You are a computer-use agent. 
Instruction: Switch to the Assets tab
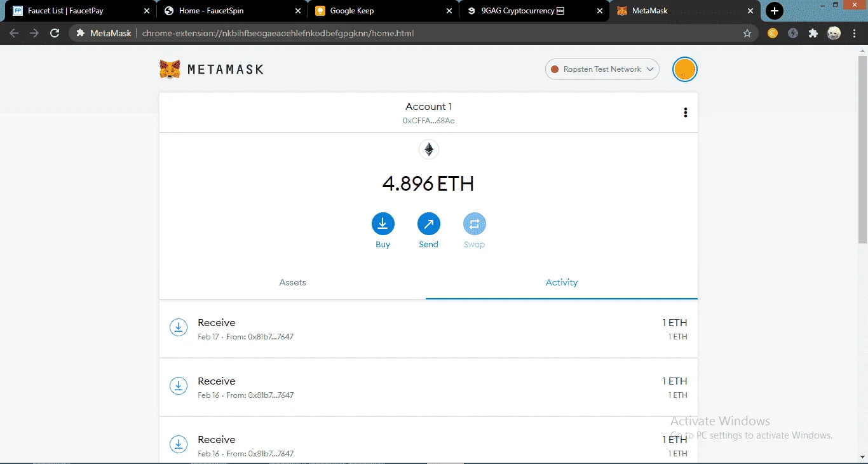(292, 282)
